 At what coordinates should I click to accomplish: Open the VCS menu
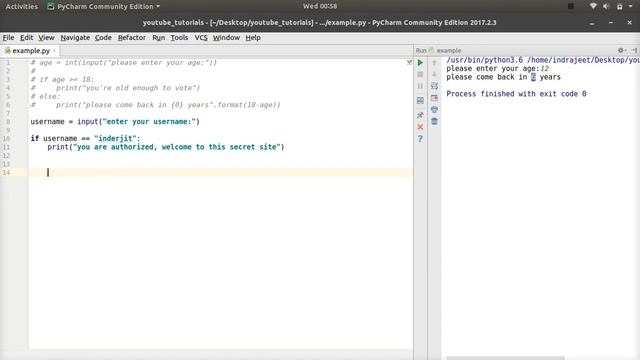201,38
